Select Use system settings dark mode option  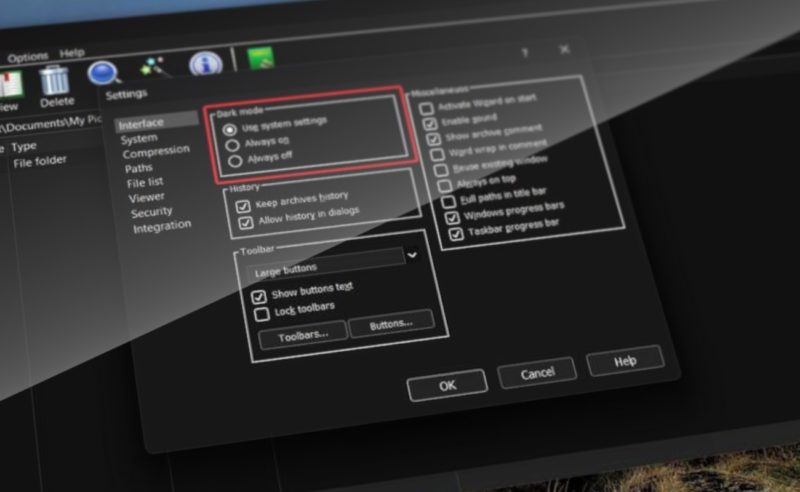click(230, 130)
